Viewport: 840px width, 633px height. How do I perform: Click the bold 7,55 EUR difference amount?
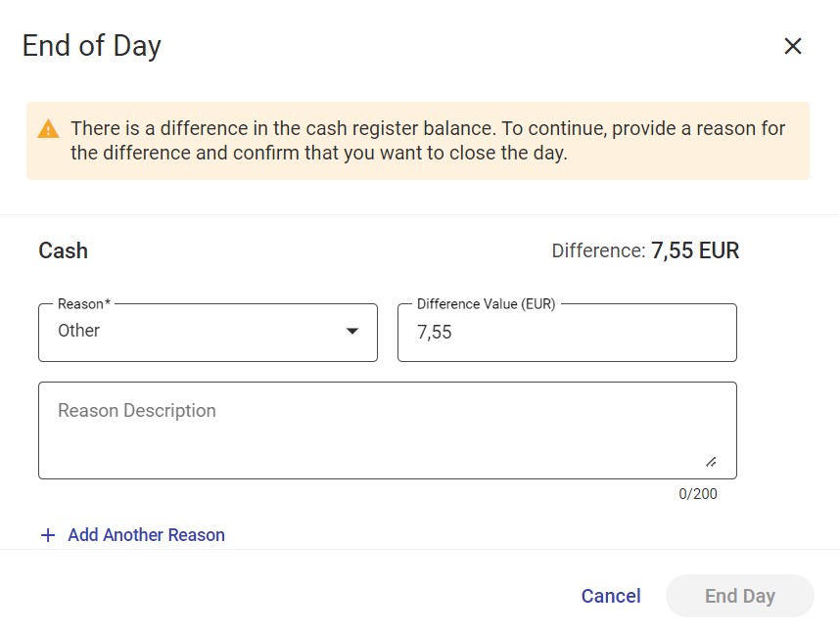695,250
